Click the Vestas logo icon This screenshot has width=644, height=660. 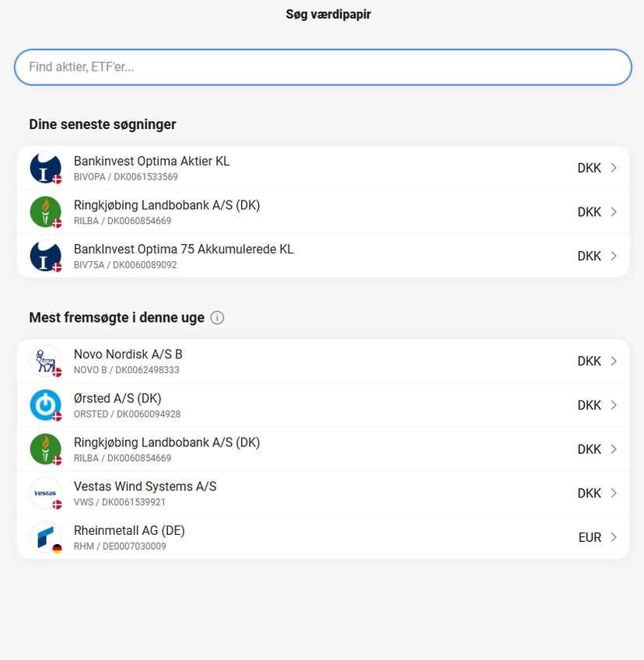[x=45, y=493]
